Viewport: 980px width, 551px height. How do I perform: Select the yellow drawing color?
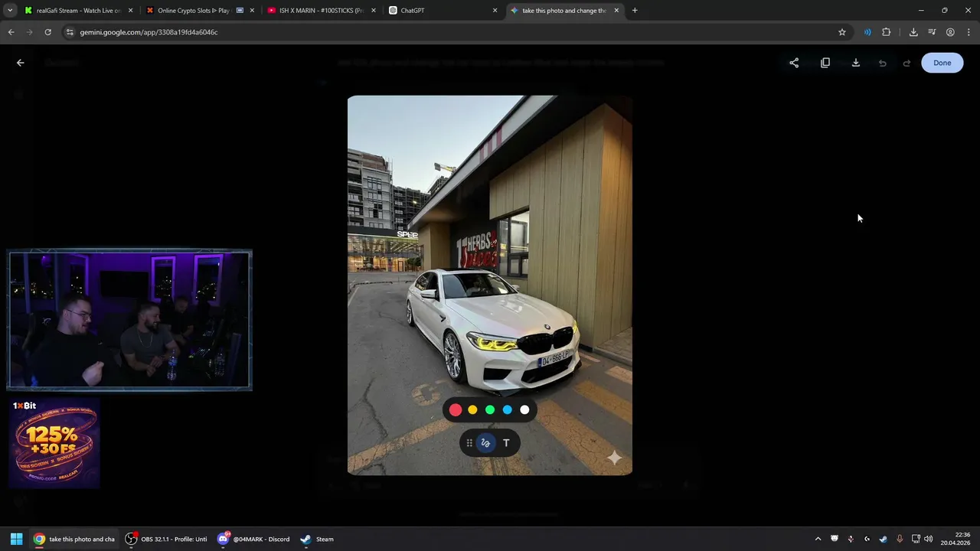click(472, 410)
